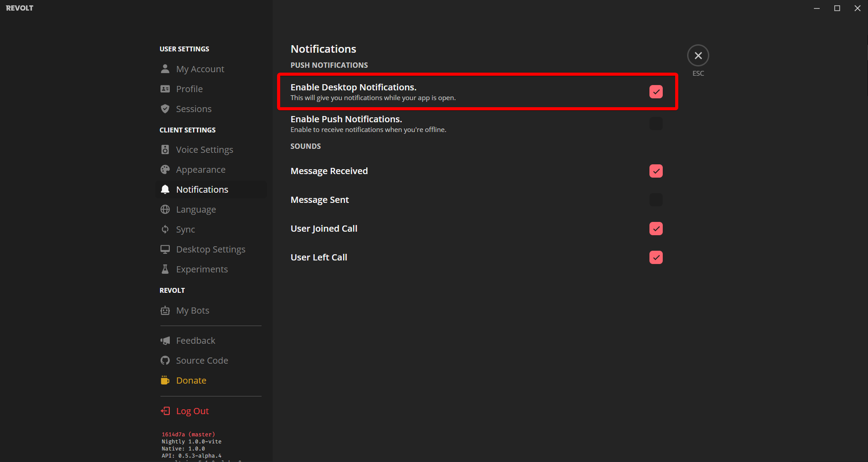Uncheck the Message Received sound
The height and width of the screenshot is (462, 868).
point(656,171)
